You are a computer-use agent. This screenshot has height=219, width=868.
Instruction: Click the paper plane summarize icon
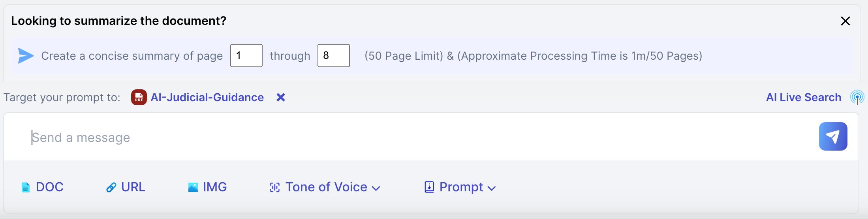[26, 56]
